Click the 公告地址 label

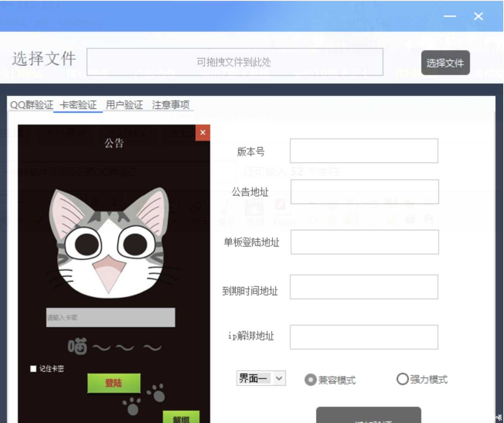pyautogui.click(x=250, y=192)
